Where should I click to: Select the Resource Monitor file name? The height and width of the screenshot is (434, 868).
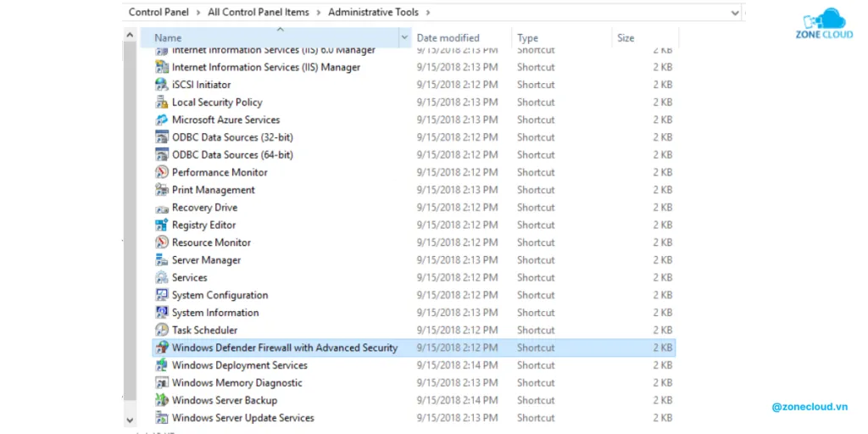point(211,242)
